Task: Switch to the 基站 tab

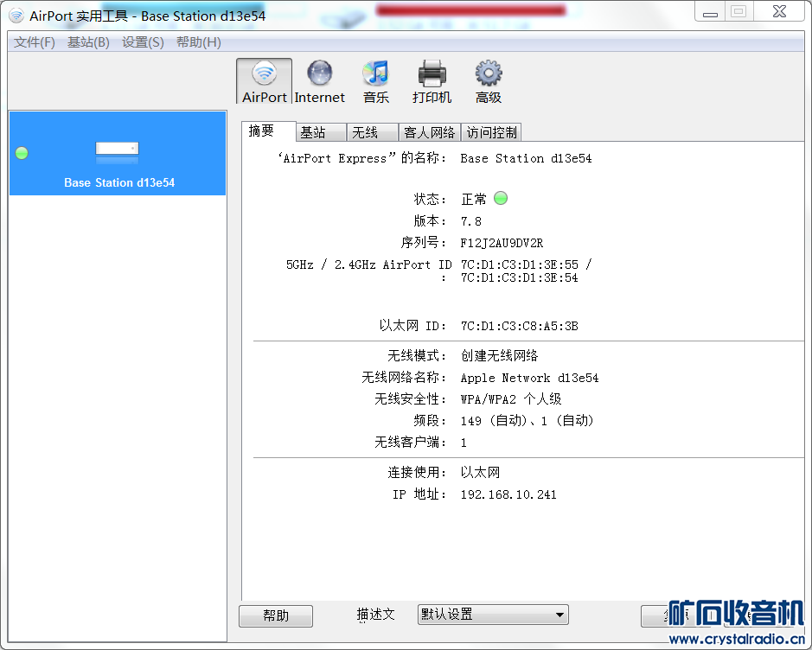Action: click(x=320, y=131)
